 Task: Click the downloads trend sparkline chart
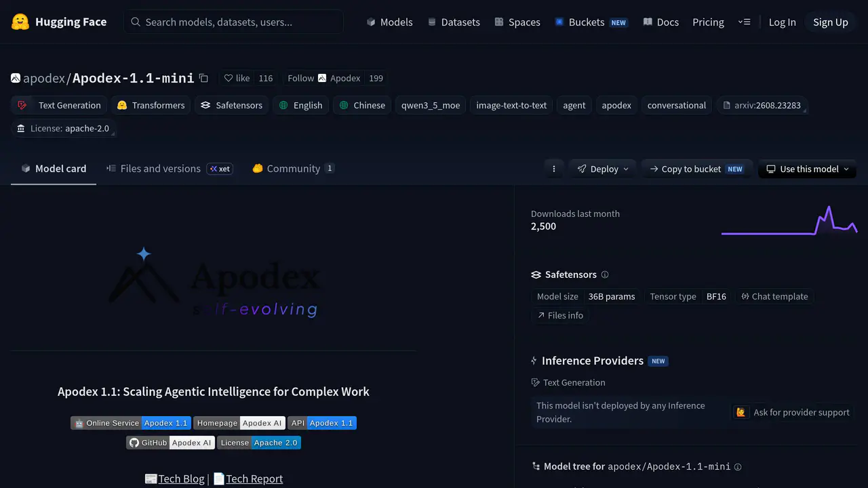pyautogui.click(x=789, y=220)
